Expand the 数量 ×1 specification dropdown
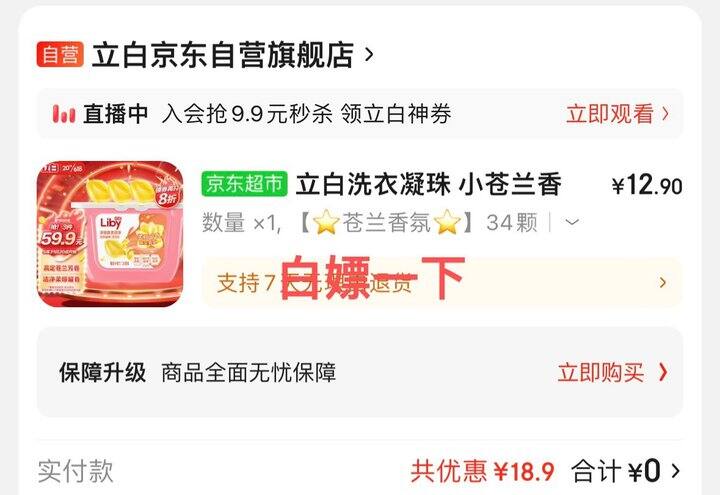The image size is (720, 495). pos(572,223)
